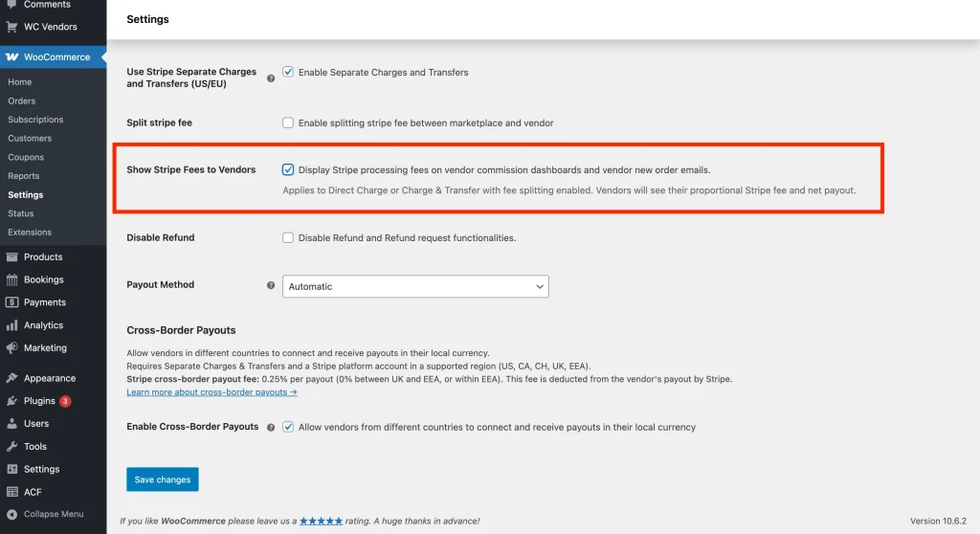Click the Plugins plug icon
Image resolution: width=980 pixels, height=534 pixels.
pos(11,401)
